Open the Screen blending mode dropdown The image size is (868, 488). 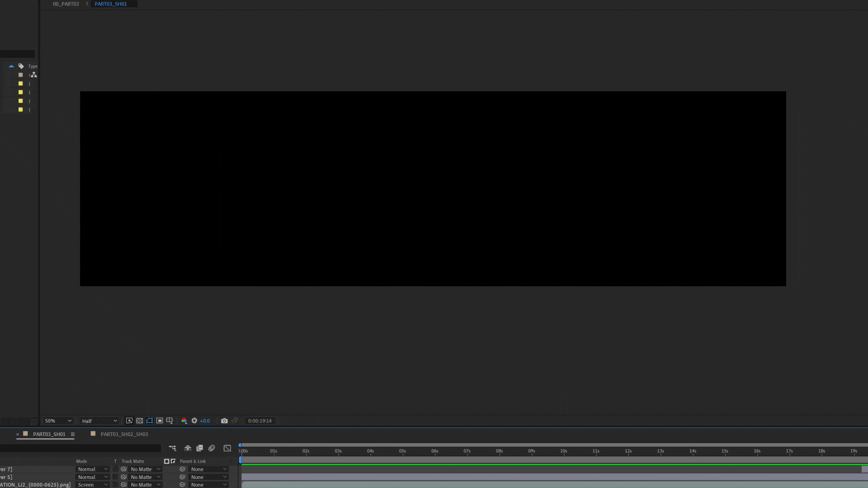[93, 485]
